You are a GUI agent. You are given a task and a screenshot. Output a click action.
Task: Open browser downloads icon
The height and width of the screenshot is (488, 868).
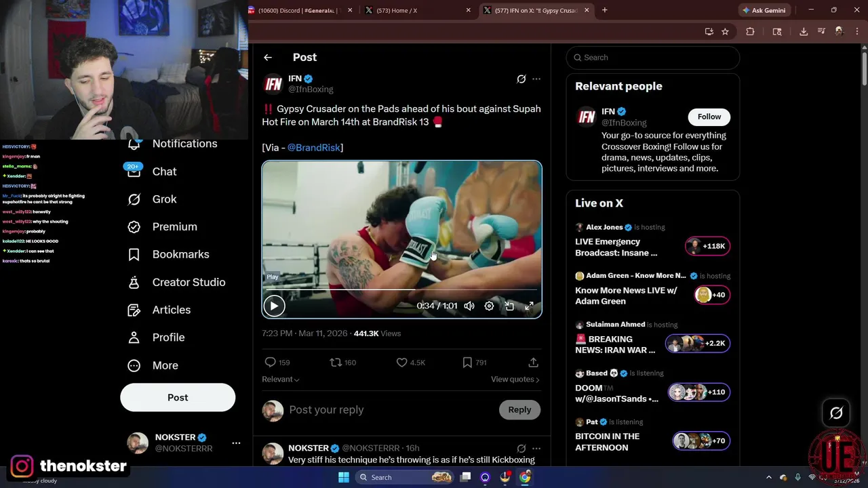click(804, 31)
